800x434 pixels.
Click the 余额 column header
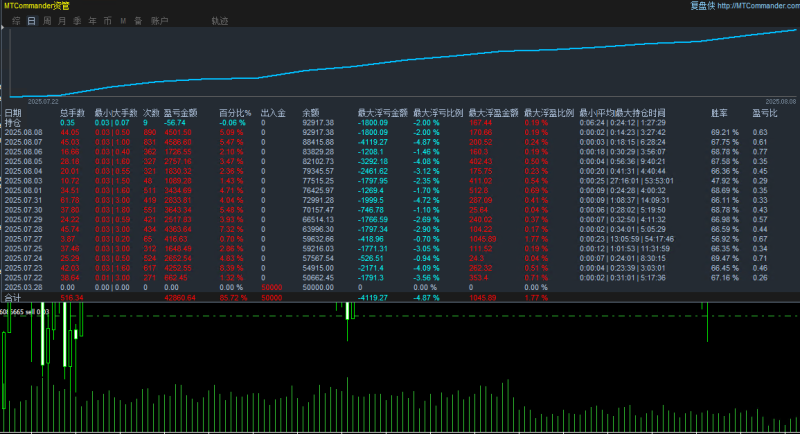[309, 113]
